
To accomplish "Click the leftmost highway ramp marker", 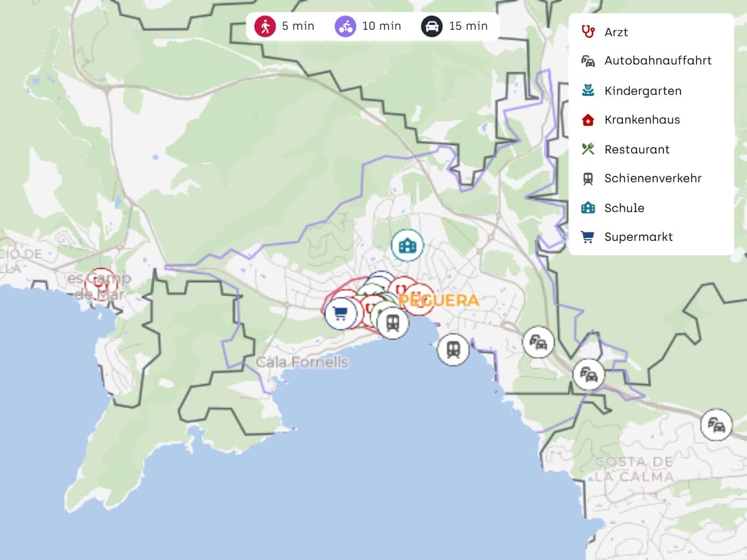I will (x=538, y=342).
